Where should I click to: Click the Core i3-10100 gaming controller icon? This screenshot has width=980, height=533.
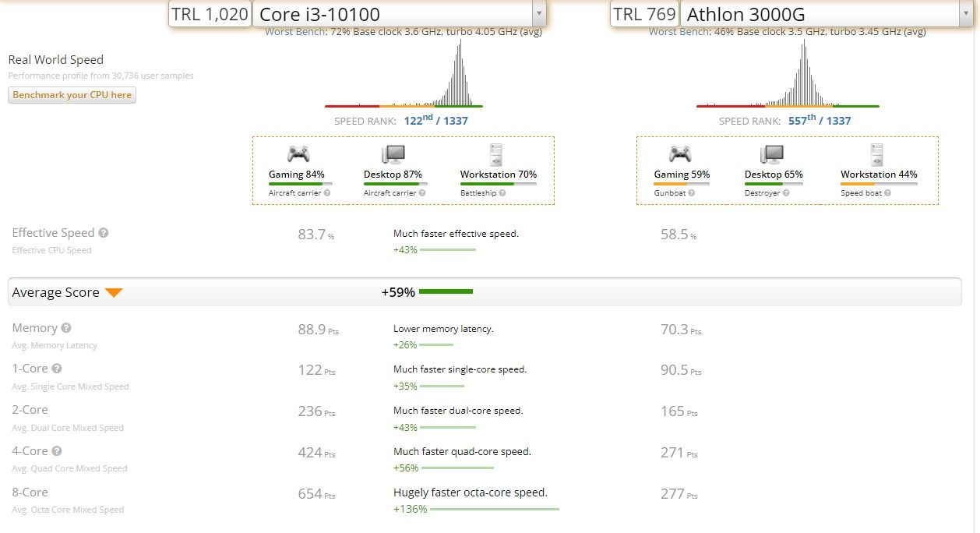click(298, 154)
